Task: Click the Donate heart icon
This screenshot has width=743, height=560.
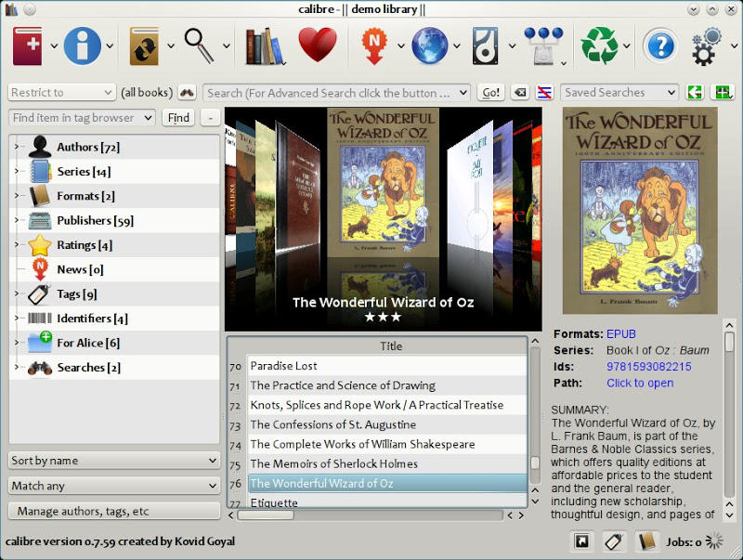Action: click(319, 45)
